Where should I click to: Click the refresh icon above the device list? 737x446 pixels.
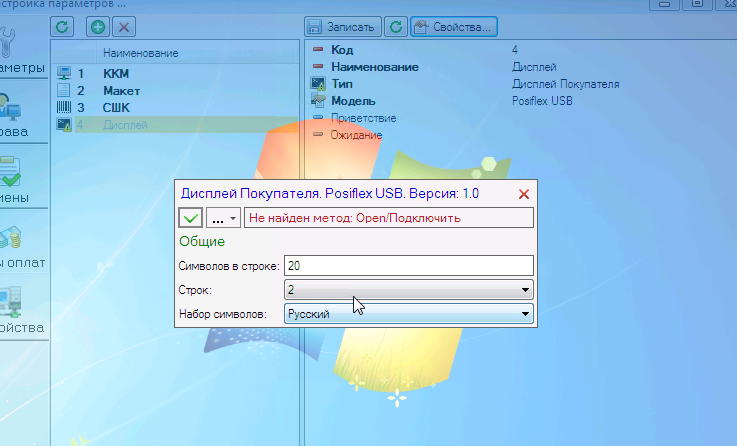pos(62,27)
